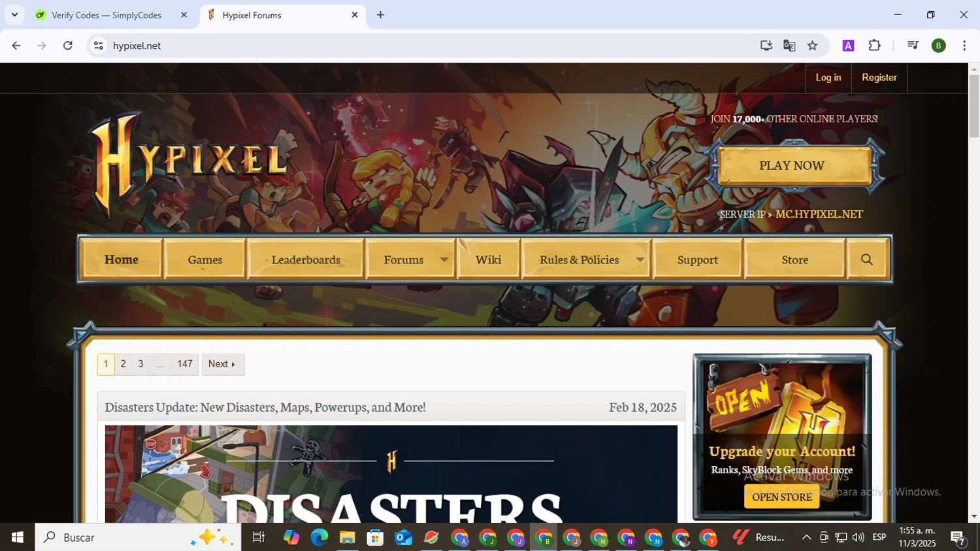Bookmark this page with star icon
The width and height of the screenshot is (980, 551).
coord(812,46)
